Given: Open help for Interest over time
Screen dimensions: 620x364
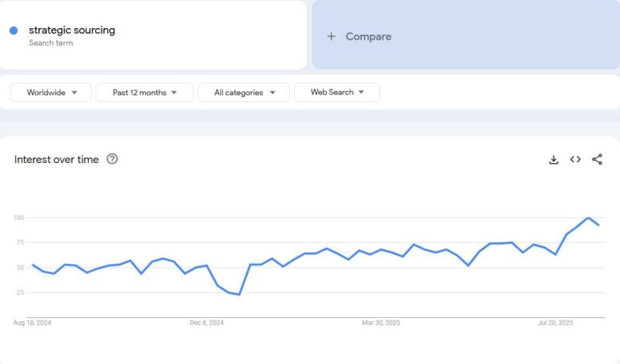Looking at the screenshot, I should coord(112,159).
